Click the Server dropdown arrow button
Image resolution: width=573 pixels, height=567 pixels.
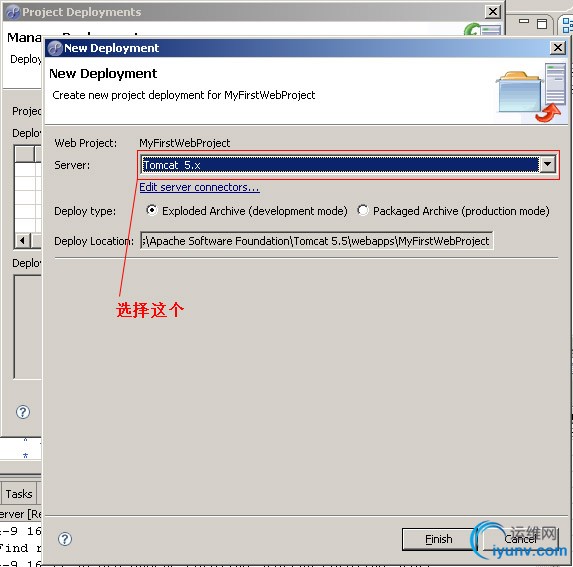coord(547,165)
